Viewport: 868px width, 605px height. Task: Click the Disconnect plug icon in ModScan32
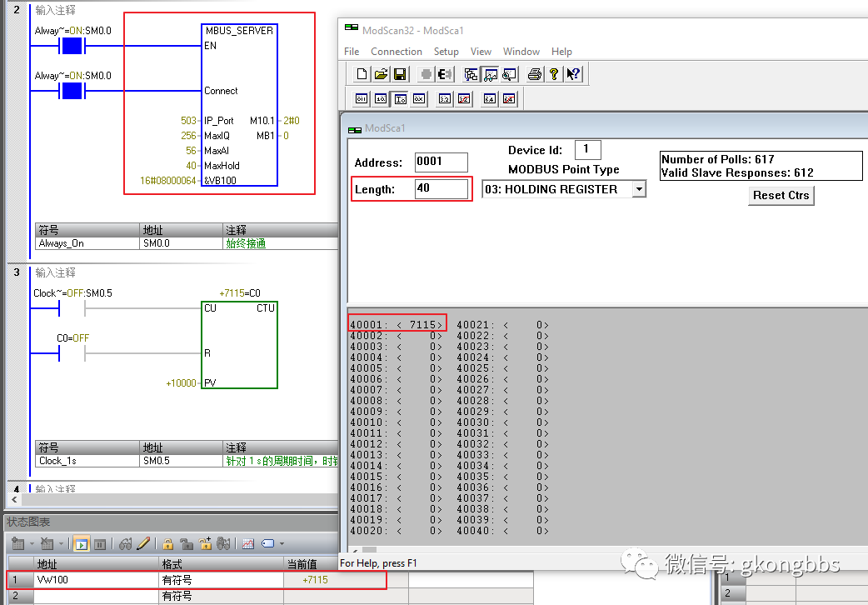(445, 74)
